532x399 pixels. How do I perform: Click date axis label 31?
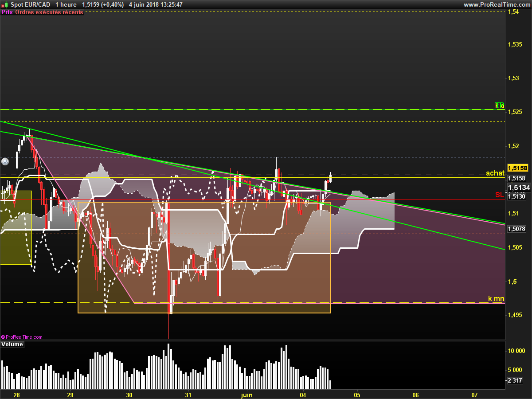(188, 395)
